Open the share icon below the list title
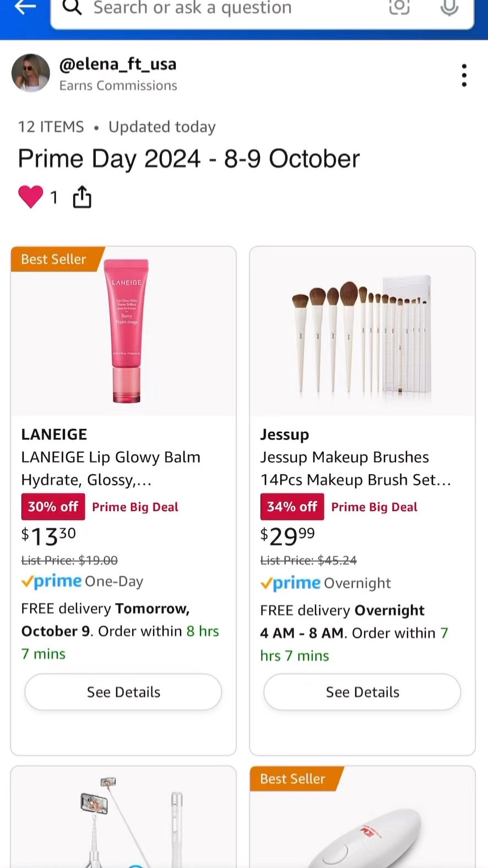Viewport: 488px width, 868px height. click(82, 197)
